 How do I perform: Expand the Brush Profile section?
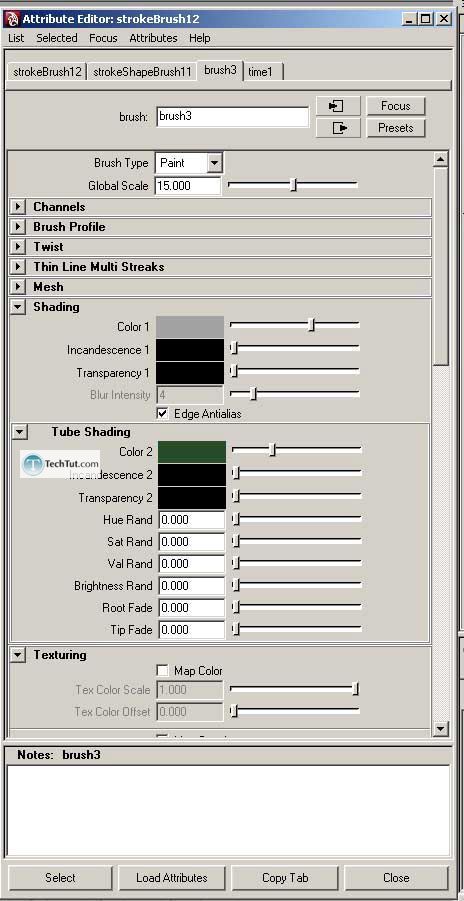pos(18,227)
